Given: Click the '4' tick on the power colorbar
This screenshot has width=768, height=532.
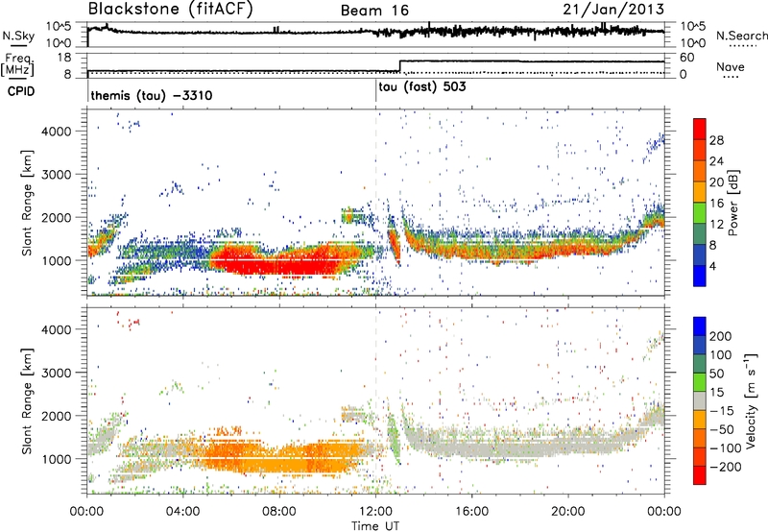Looking at the screenshot, I should [712, 266].
